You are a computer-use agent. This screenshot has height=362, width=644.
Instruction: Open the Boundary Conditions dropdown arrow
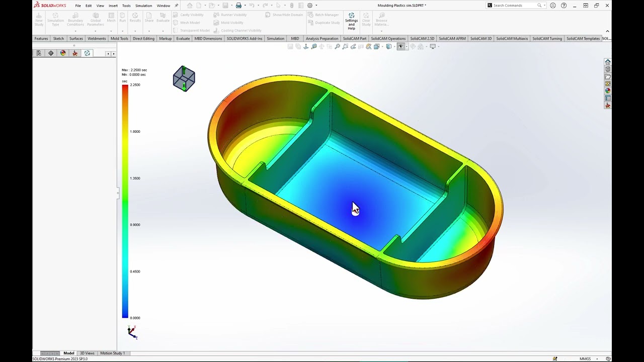[75, 31]
